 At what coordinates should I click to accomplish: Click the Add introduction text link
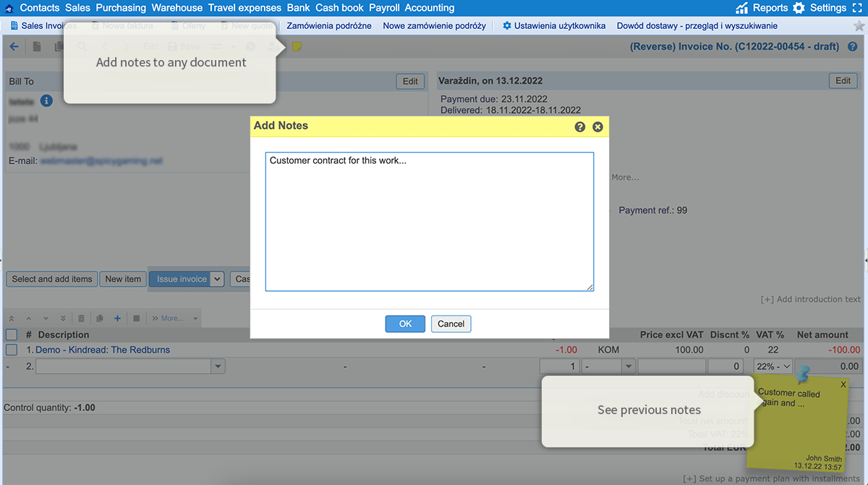coord(812,299)
